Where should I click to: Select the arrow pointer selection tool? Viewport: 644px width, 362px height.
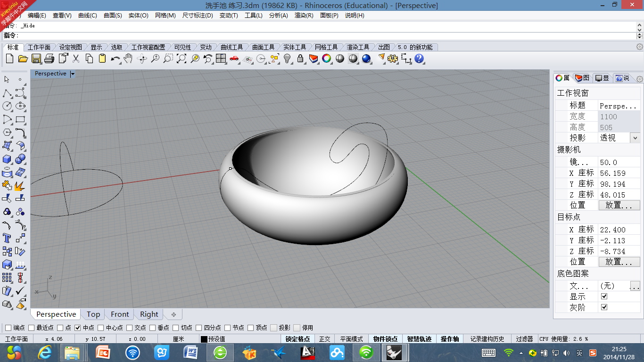[x=7, y=80]
